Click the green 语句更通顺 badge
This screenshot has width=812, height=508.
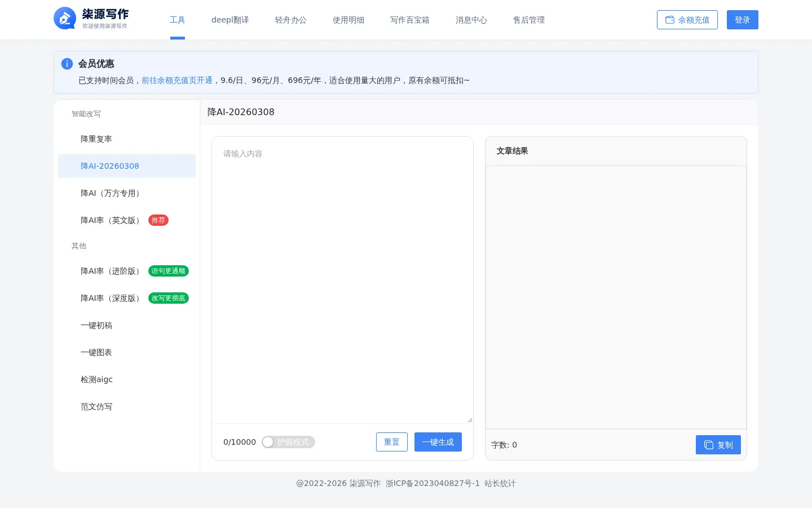tap(169, 271)
